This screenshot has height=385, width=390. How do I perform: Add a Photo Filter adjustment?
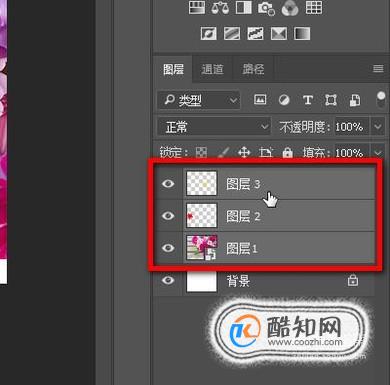pyautogui.click(x=267, y=8)
